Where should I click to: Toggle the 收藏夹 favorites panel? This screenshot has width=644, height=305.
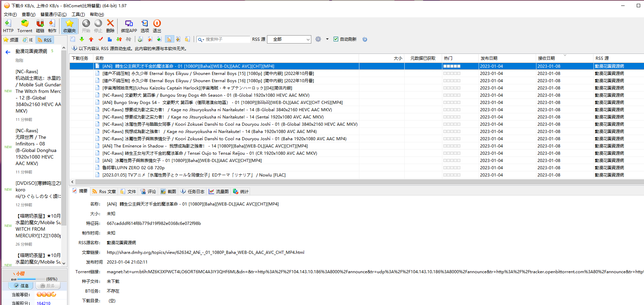(x=70, y=26)
